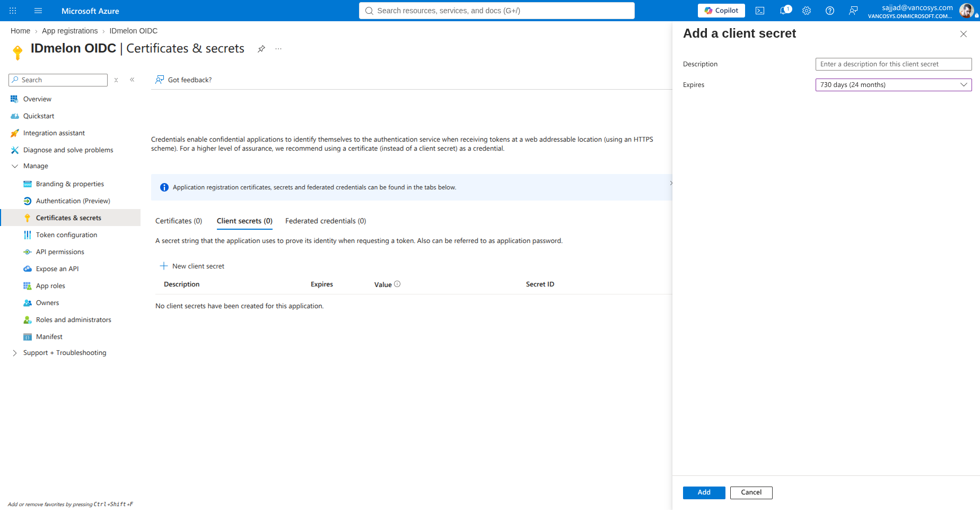
Task: Select the Client secrets (0) tab
Action: point(244,221)
